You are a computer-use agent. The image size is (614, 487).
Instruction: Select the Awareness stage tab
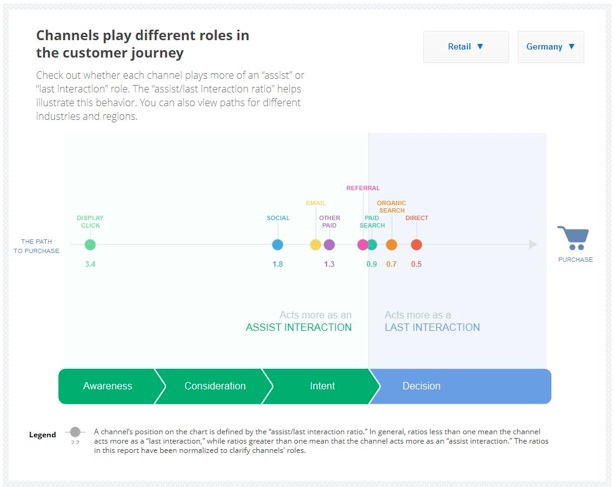(x=108, y=386)
